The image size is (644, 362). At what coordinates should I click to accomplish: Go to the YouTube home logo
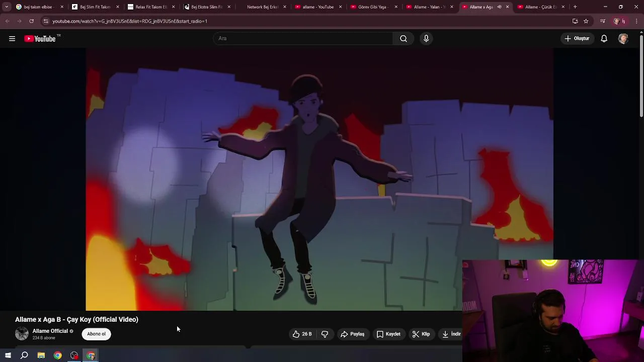pos(42,39)
